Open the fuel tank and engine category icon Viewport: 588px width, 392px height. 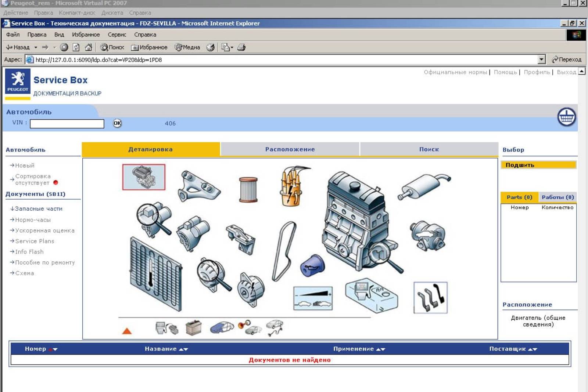(x=167, y=328)
